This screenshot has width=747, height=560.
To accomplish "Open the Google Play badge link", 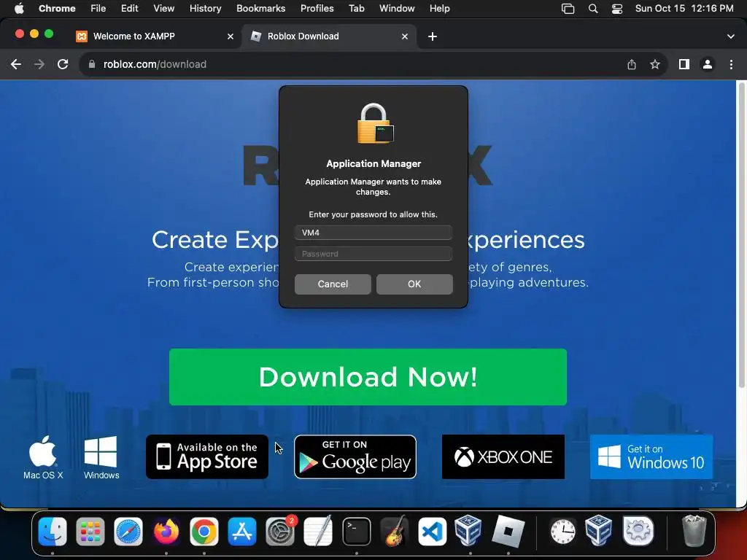I will [355, 456].
